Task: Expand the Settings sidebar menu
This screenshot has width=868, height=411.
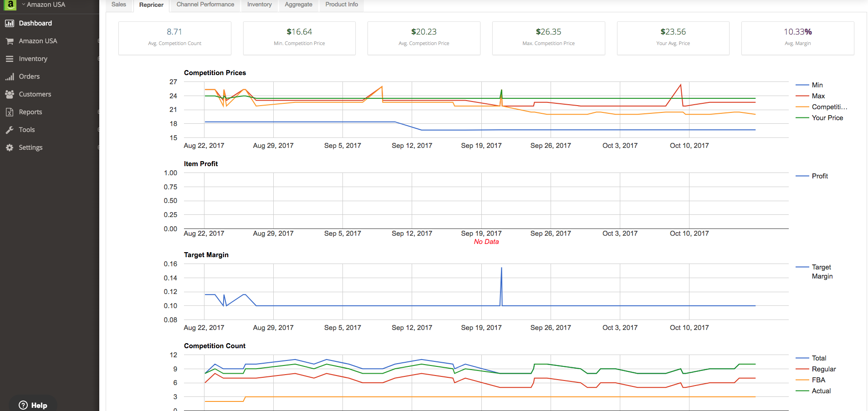Action: (50, 147)
